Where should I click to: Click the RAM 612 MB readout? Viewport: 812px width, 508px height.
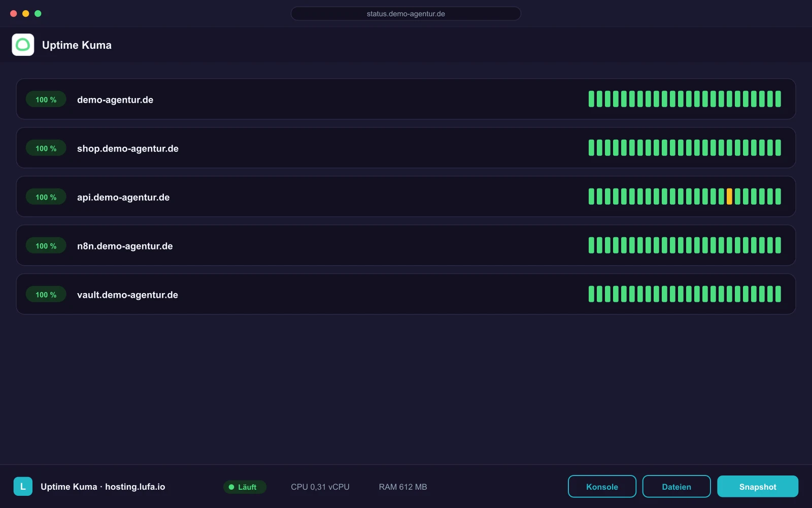point(403,487)
